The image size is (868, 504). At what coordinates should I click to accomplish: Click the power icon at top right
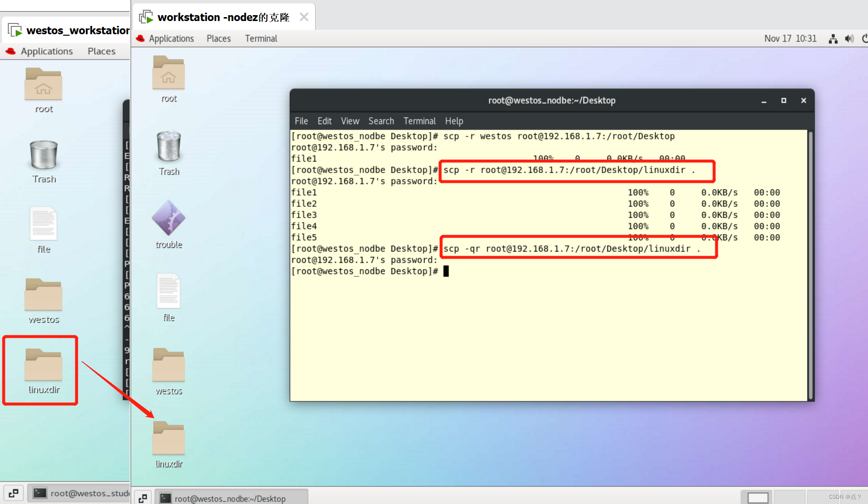(865, 39)
